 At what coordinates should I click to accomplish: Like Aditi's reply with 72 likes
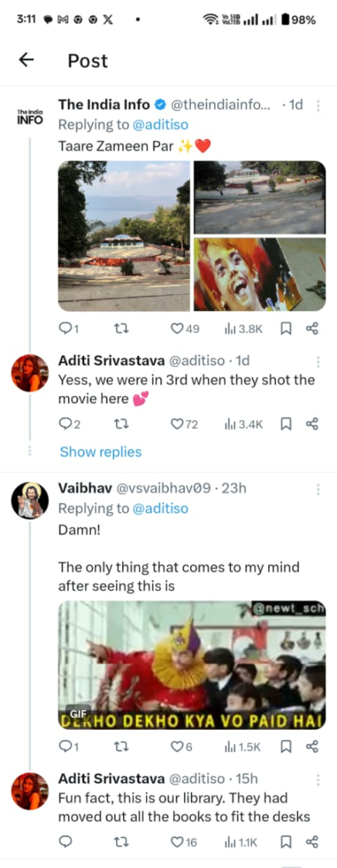tap(184, 424)
